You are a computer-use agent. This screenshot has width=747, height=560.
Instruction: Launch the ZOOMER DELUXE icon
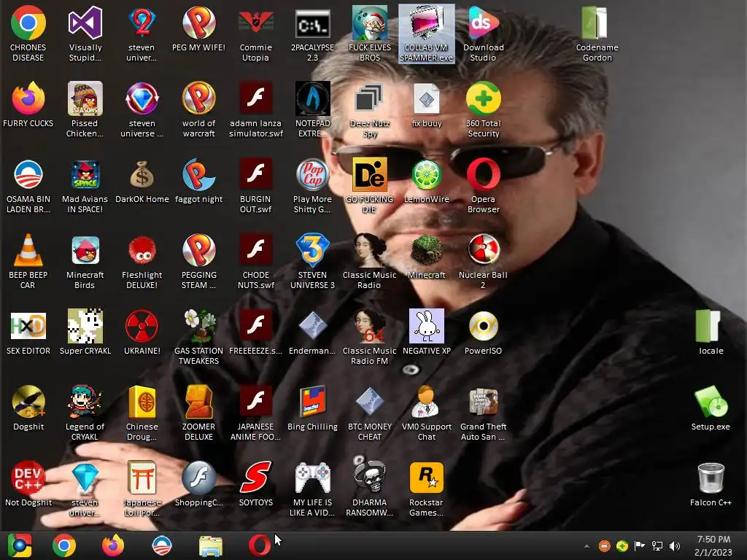click(x=198, y=402)
